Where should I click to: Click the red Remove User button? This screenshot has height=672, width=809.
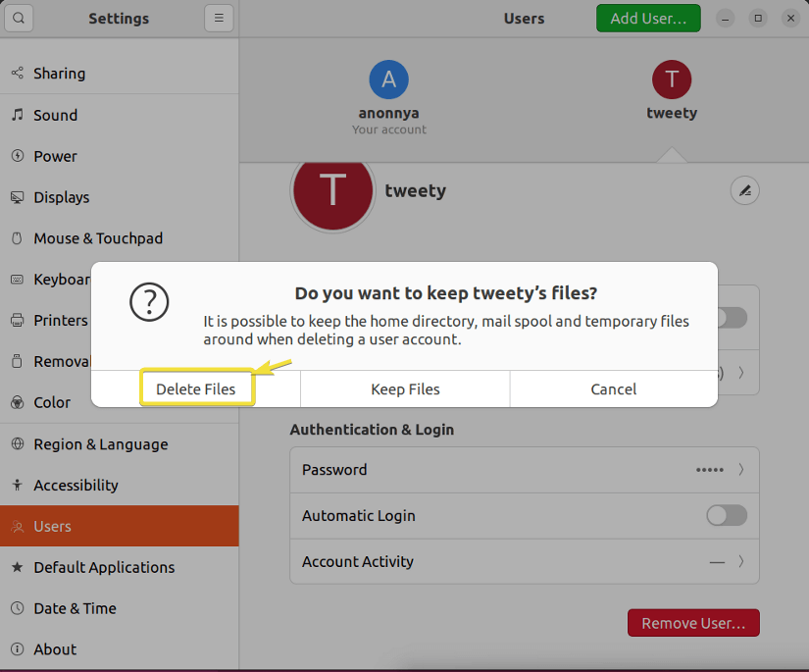(x=693, y=622)
